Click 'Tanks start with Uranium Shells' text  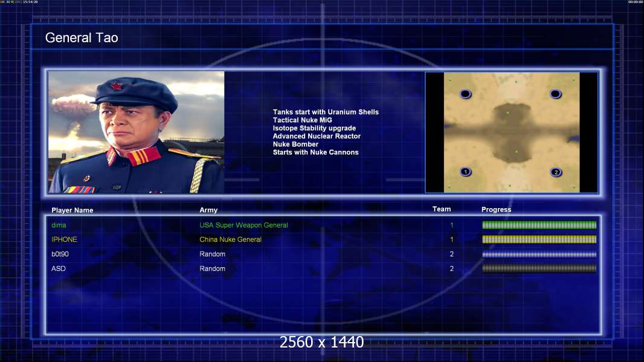(326, 112)
